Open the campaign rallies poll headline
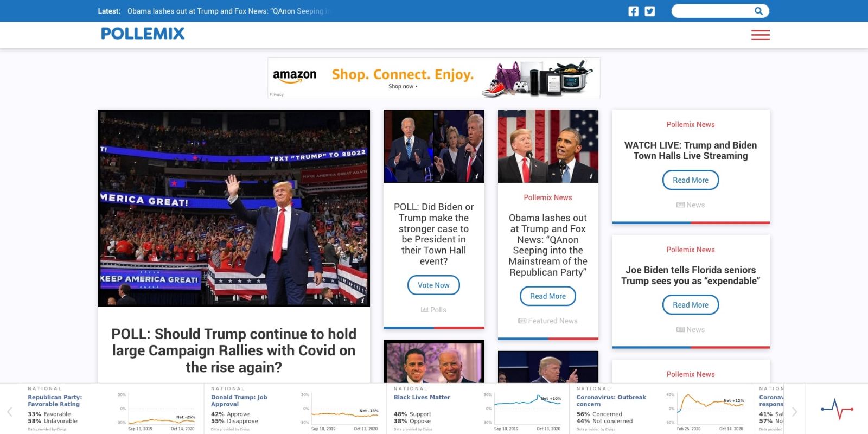The width and height of the screenshot is (868, 434). pos(234,350)
